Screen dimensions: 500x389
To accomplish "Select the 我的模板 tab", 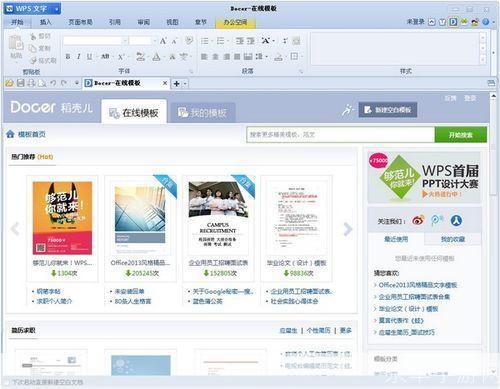I will point(202,113).
